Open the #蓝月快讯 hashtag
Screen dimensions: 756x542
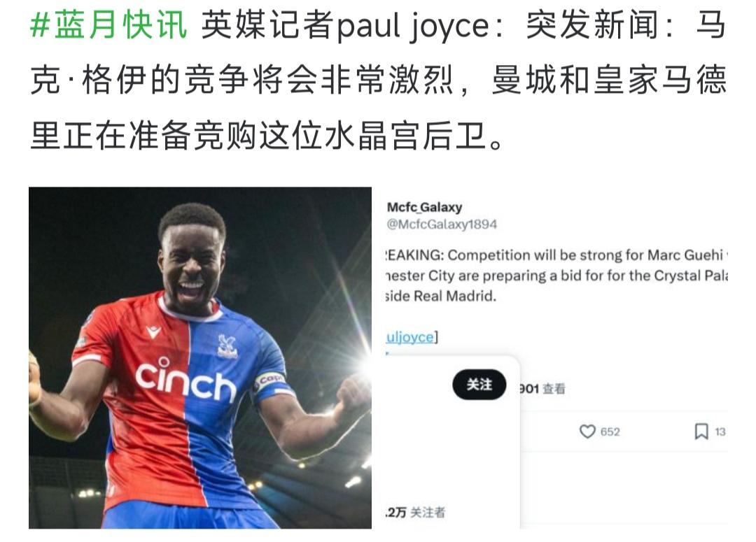[x=108, y=24]
